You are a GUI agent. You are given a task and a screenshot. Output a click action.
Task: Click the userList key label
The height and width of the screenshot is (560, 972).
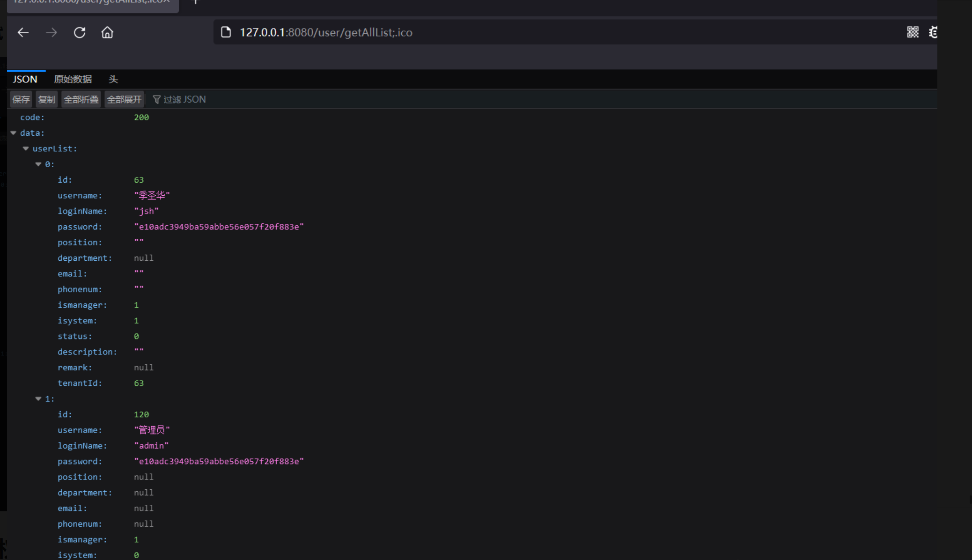(x=55, y=148)
